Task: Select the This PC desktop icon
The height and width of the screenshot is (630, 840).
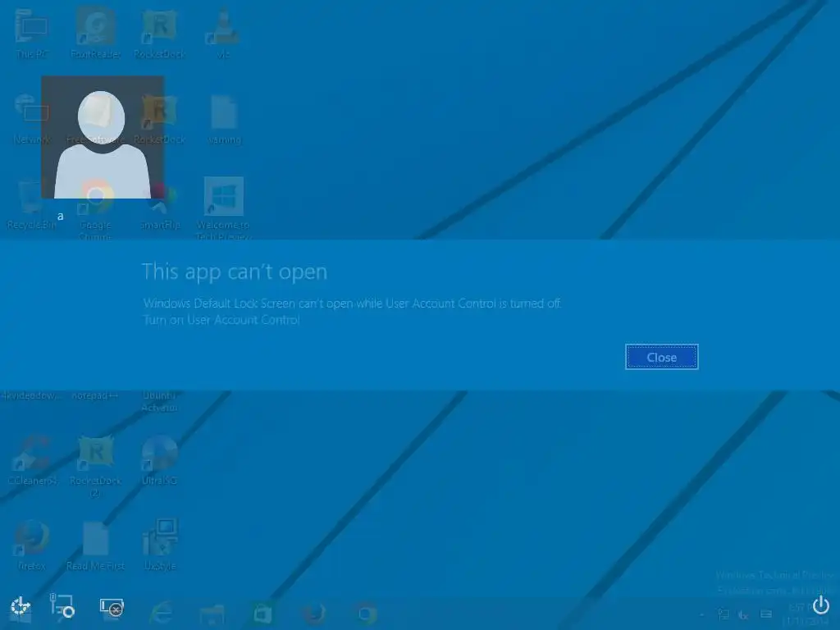Action: (x=32, y=34)
